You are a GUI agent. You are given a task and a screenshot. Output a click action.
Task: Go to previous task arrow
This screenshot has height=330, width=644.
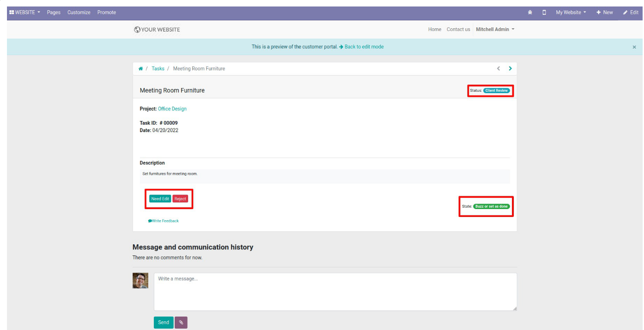point(499,69)
